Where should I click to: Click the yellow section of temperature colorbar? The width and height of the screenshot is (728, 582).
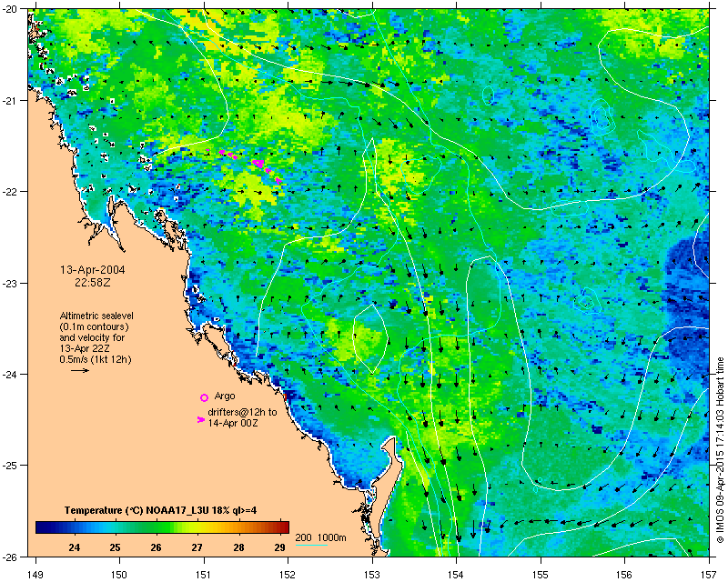tap(200, 527)
